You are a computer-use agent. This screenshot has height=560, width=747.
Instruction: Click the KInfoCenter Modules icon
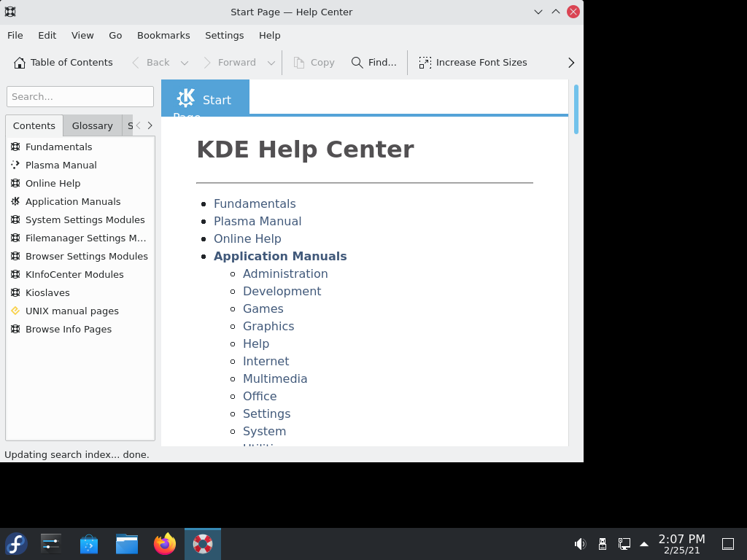(15, 274)
